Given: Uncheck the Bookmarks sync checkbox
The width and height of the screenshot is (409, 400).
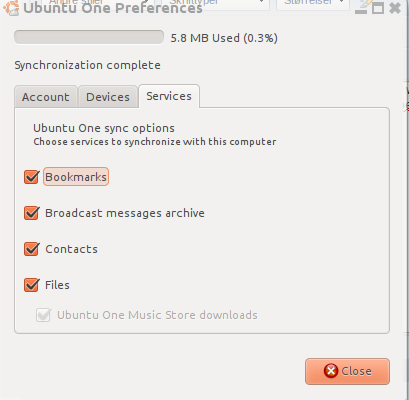Looking at the screenshot, I should pos(32,177).
